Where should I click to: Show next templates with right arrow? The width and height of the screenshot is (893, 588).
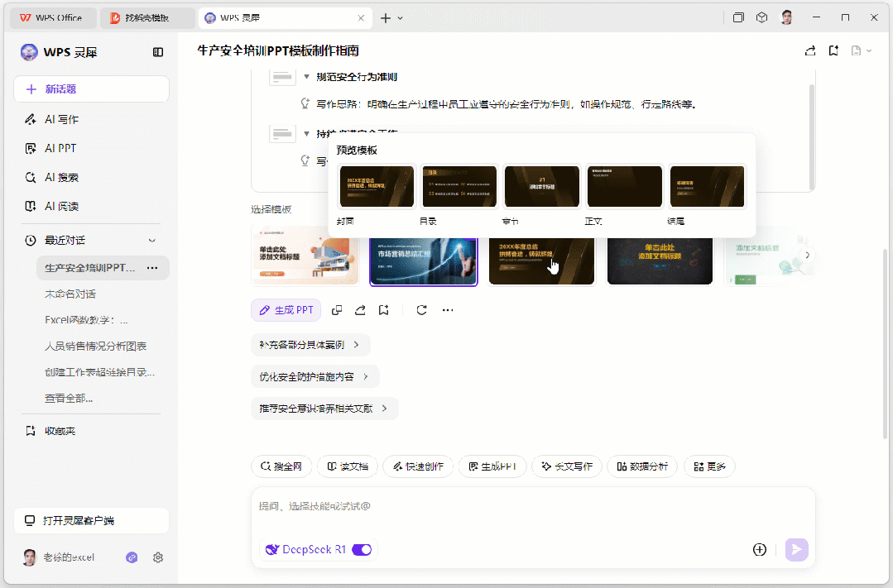point(807,255)
